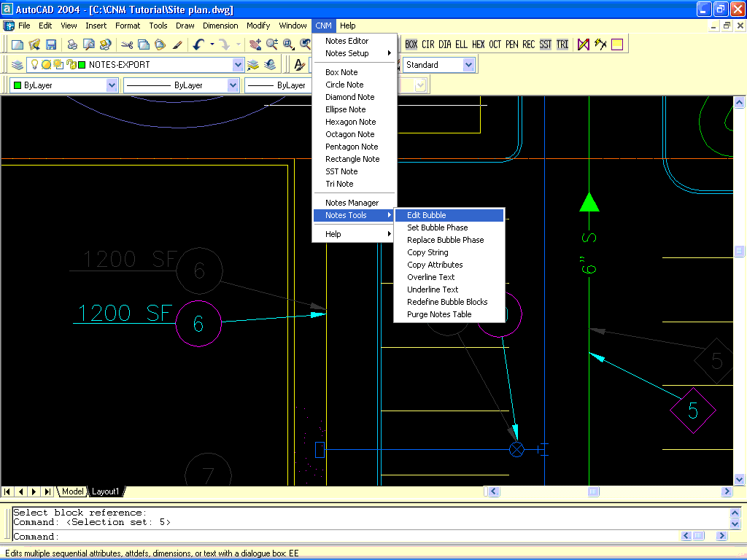Toggle the layer freeze sun icon
The image size is (747, 560).
click(46, 65)
